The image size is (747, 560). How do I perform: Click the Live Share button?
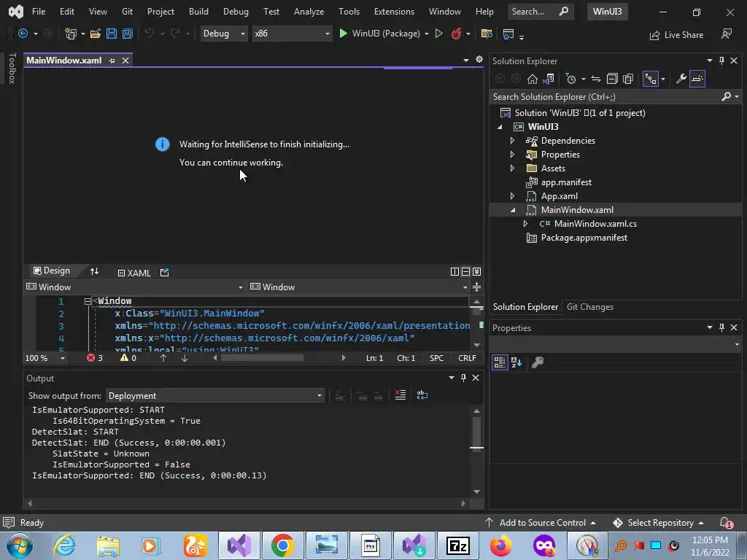pos(676,35)
